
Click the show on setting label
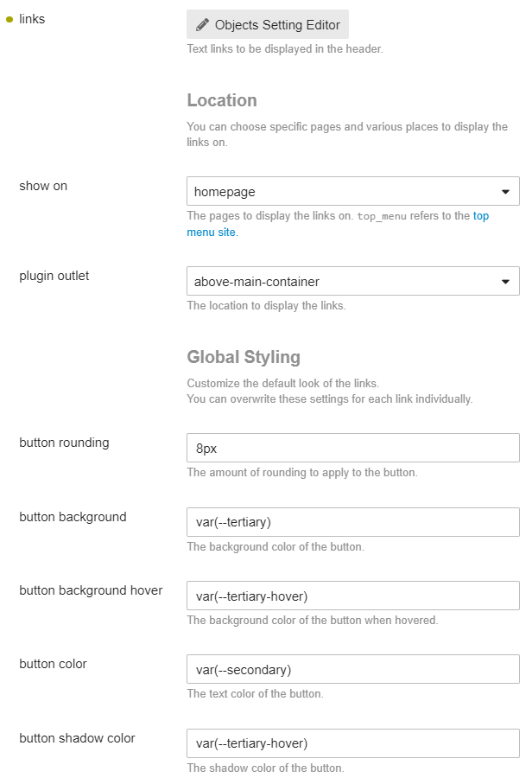[x=43, y=186]
